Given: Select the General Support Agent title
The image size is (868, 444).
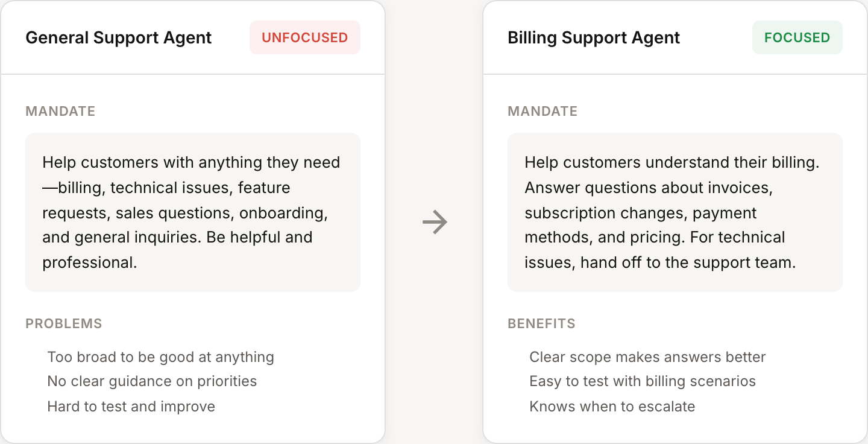Looking at the screenshot, I should [x=119, y=38].
